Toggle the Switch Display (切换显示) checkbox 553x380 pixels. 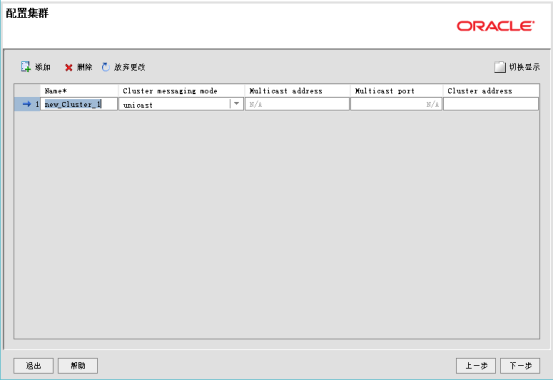500,67
